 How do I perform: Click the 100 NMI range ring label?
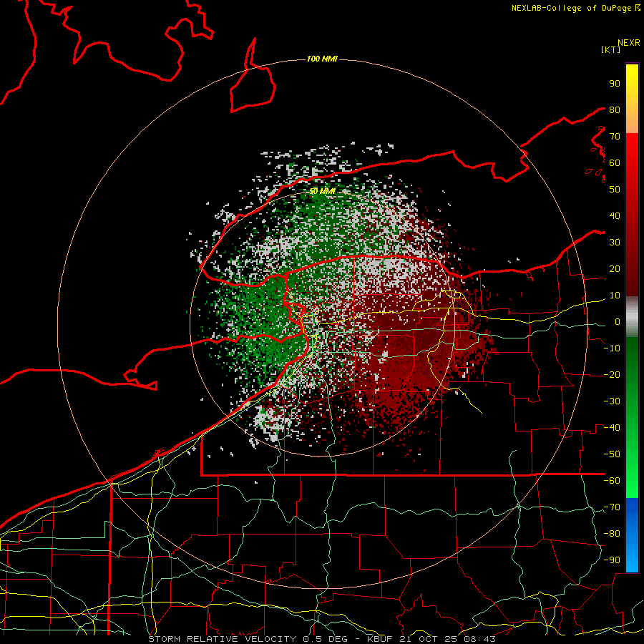pyautogui.click(x=322, y=59)
